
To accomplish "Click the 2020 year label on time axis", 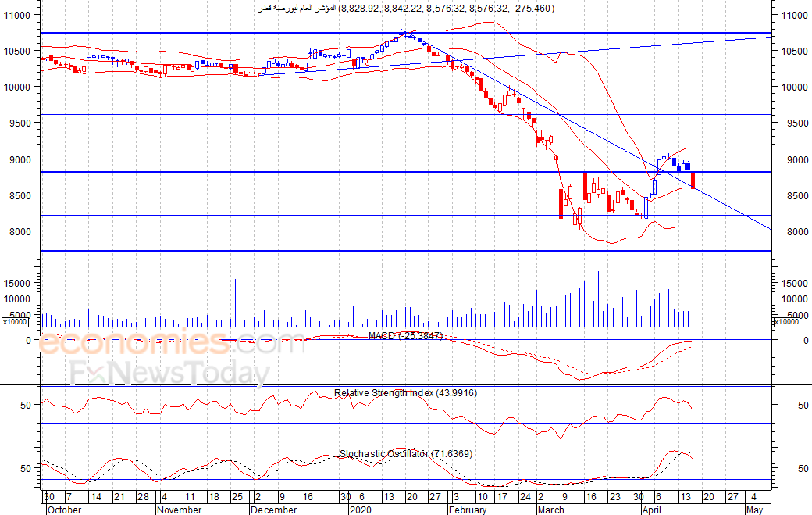I will coord(361,510).
